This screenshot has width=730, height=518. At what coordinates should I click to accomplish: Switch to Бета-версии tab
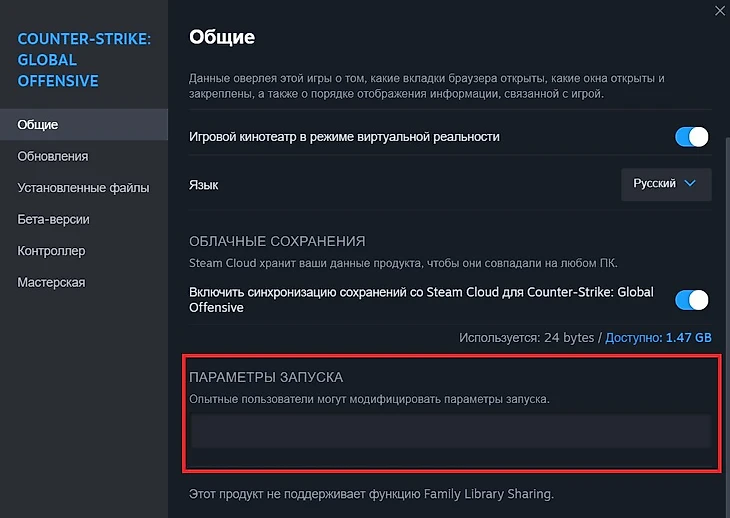click(x=54, y=219)
